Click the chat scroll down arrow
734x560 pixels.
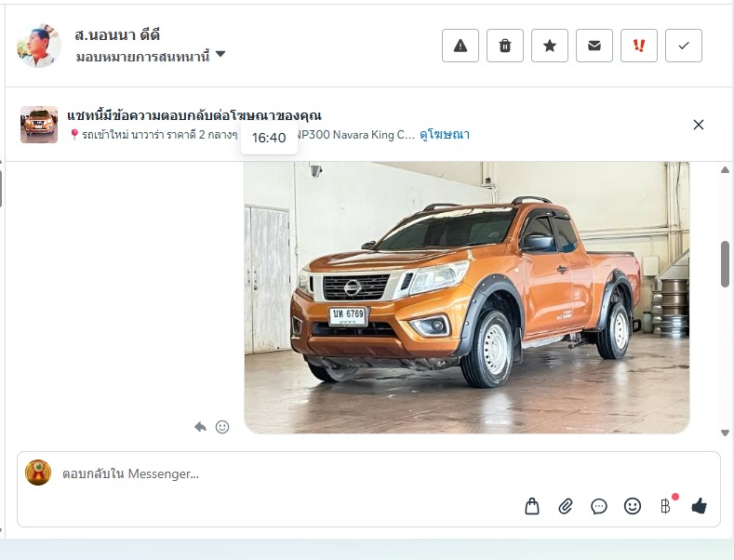[725, 433]
